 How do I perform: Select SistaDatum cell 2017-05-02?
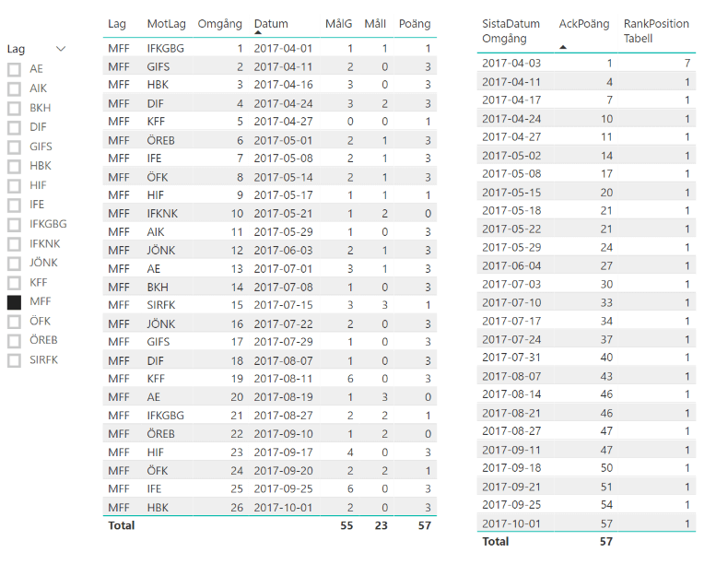(511, 156)
